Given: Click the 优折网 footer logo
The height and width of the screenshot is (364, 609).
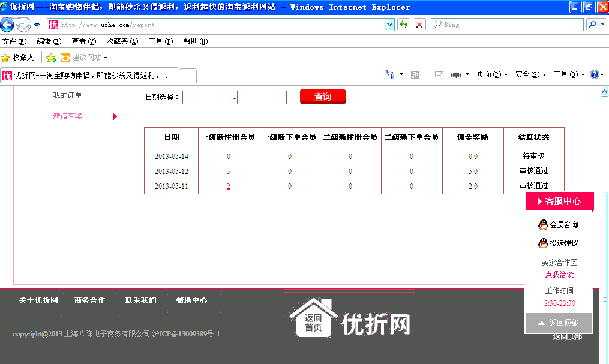Looking at the screenshot, I should [x=376, y=324].
